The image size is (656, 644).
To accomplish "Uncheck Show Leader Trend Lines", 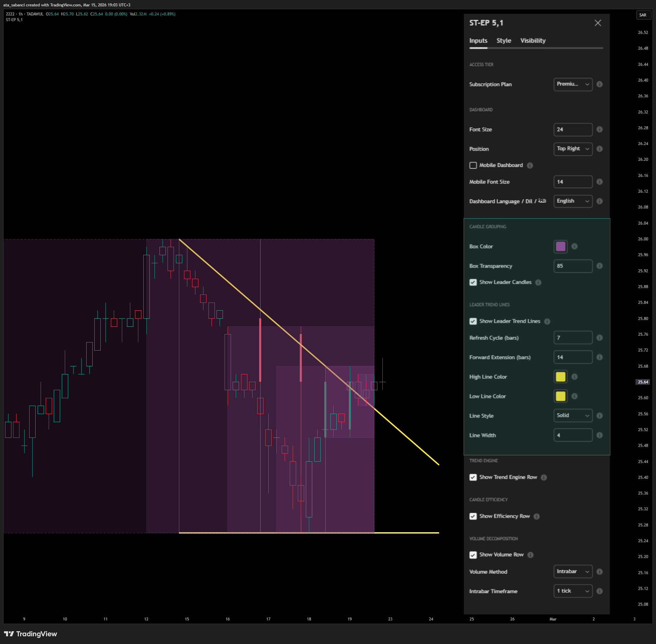I will pos(473,321).
